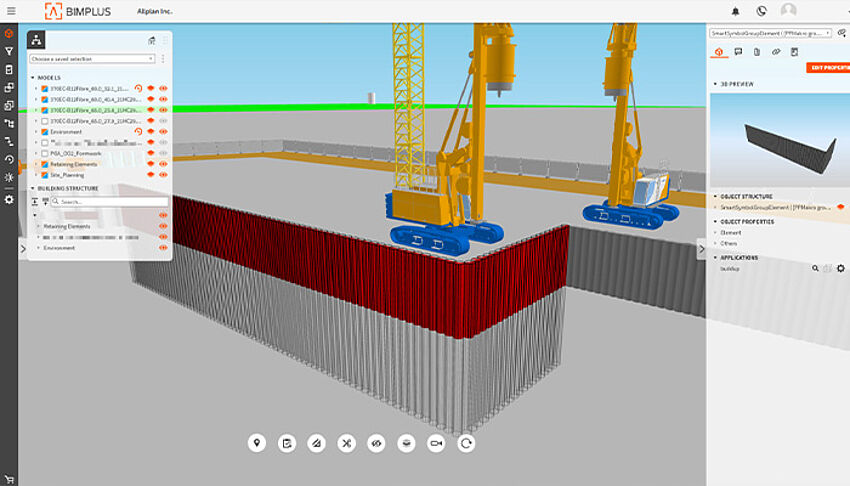The height and width of the screenshot is (486, 850).
Task: Click the notifications bell icon
Action: pos(736,11)
